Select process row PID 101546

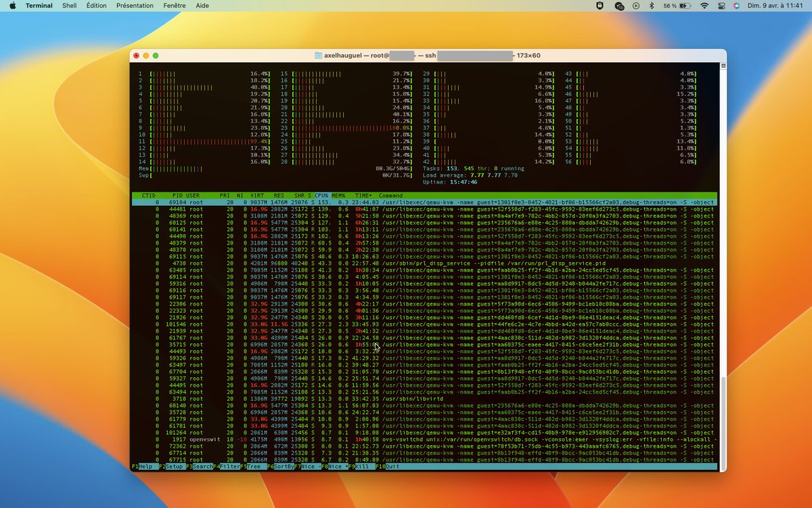(x=424, y=324)
